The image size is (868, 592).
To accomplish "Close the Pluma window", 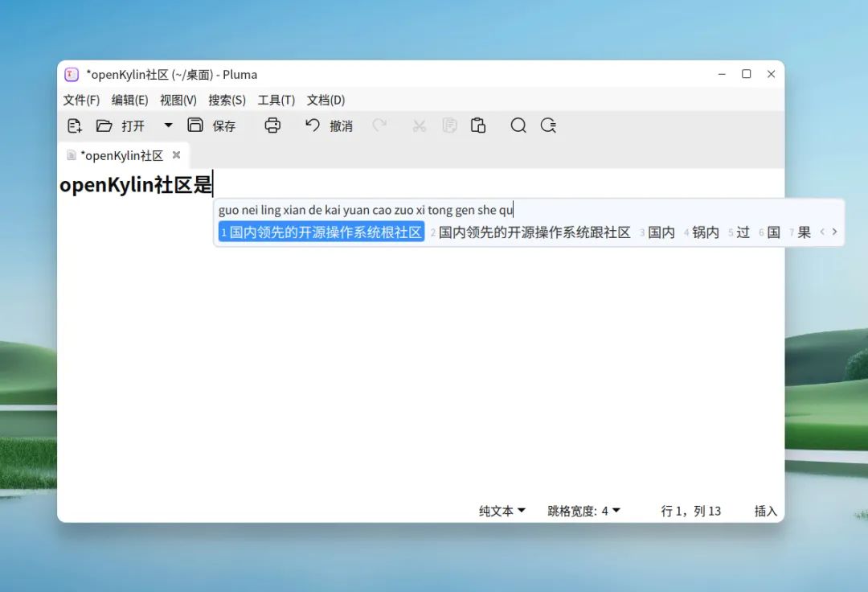I will pos(771,74).
